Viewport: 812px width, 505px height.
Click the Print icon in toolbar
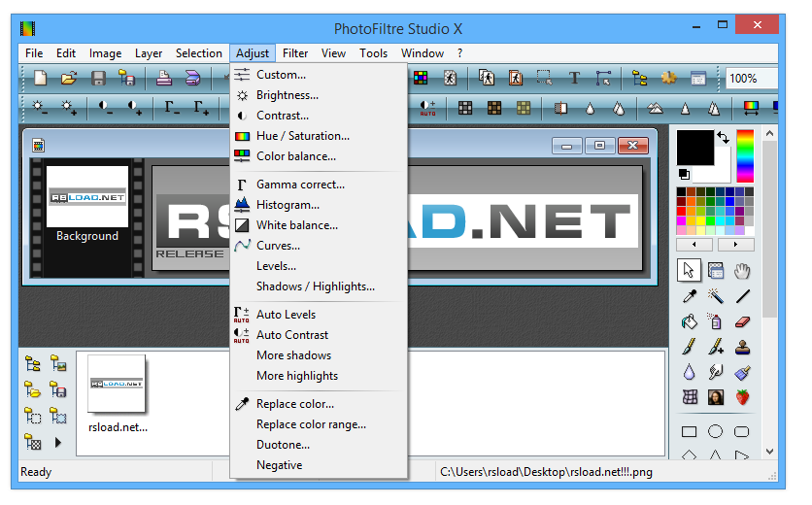[163, 79]
